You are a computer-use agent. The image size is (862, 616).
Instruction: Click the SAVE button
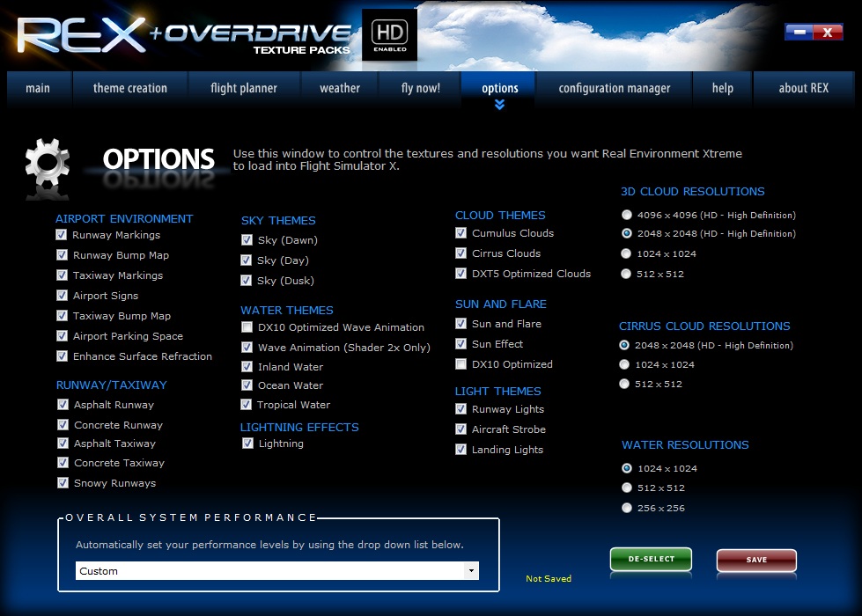[756, 560]
